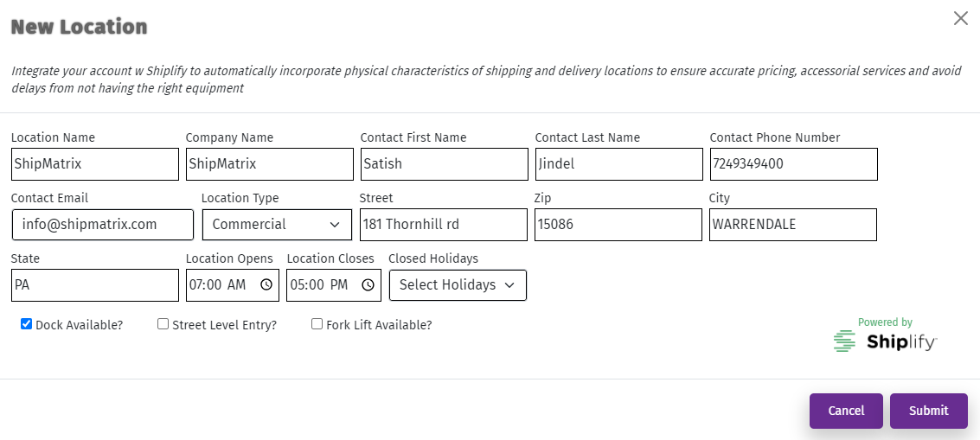Close the New Location dialog with X
Screen dimensions: 980x440
961,19
